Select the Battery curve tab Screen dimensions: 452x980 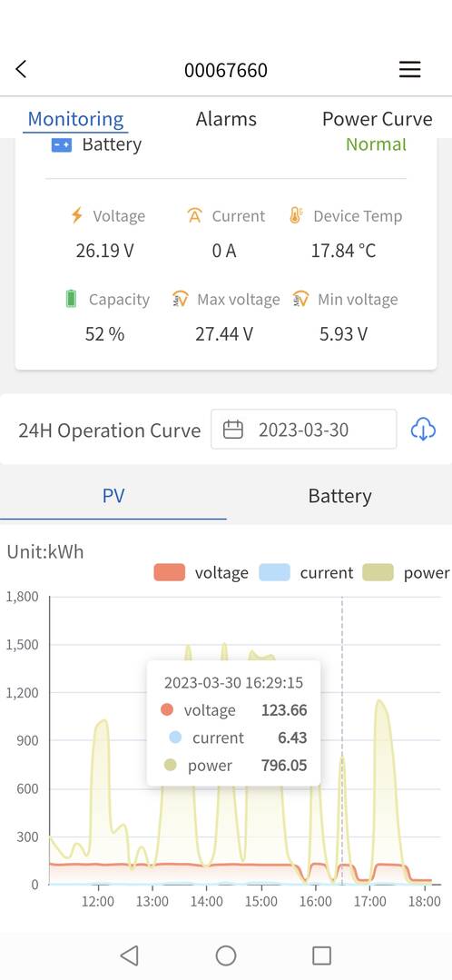coord(339,496)
